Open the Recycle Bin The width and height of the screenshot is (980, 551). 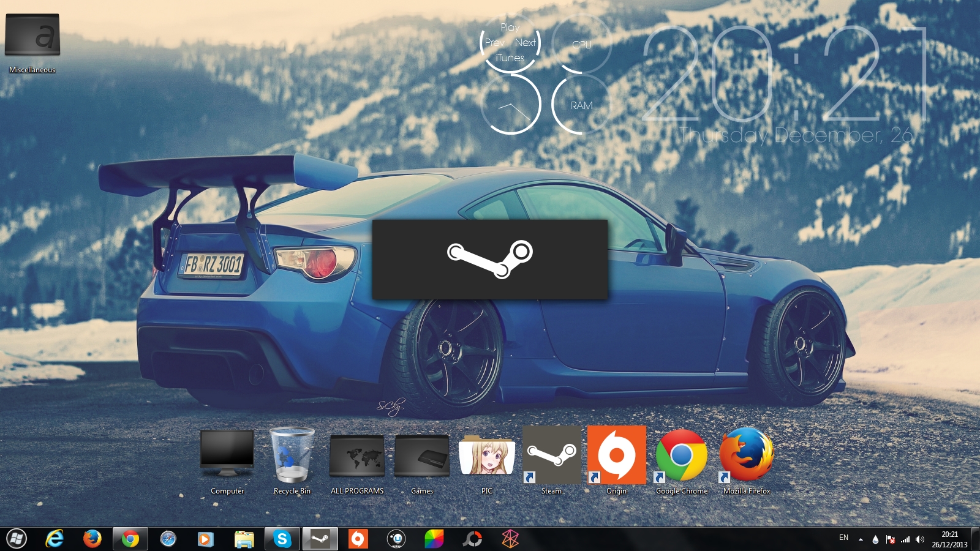292,460
